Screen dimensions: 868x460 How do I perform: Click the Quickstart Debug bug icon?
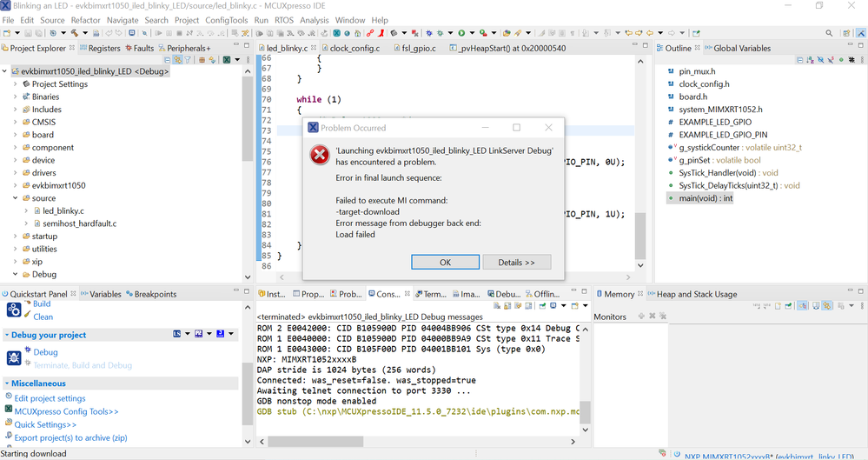(14, 358)
